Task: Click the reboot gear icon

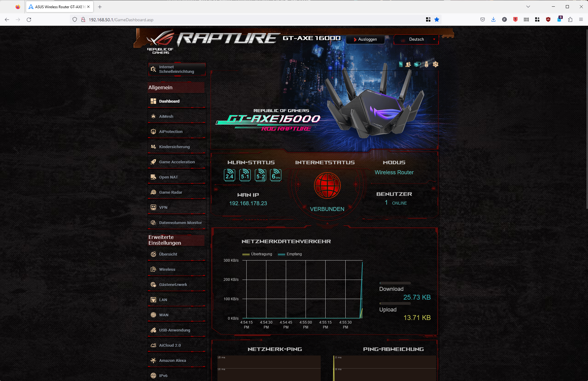Action: pyautogui.click(x=436, y=64)
